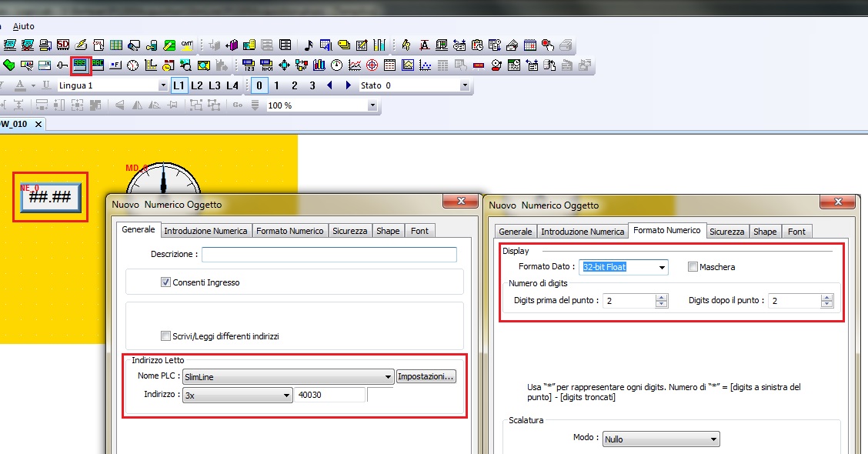Select state 2 toolbar button
This screenshot has height=454, width=868.
pos(295,85)
